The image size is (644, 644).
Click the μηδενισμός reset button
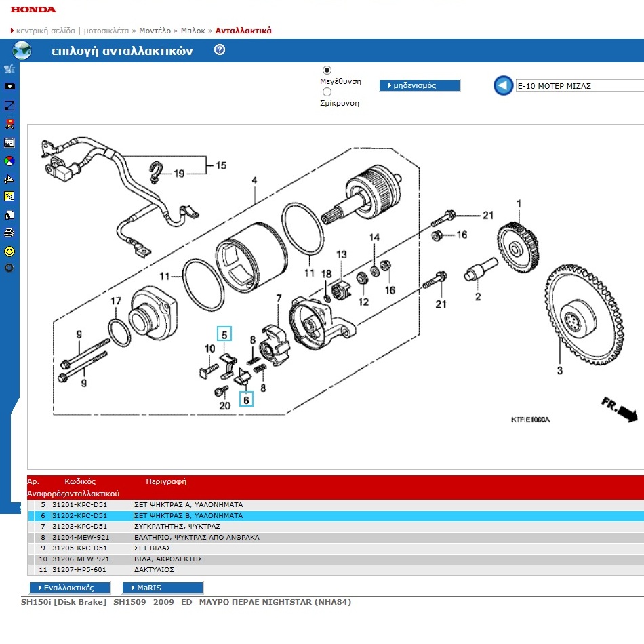pyautogui.click(x=419, y=86)
